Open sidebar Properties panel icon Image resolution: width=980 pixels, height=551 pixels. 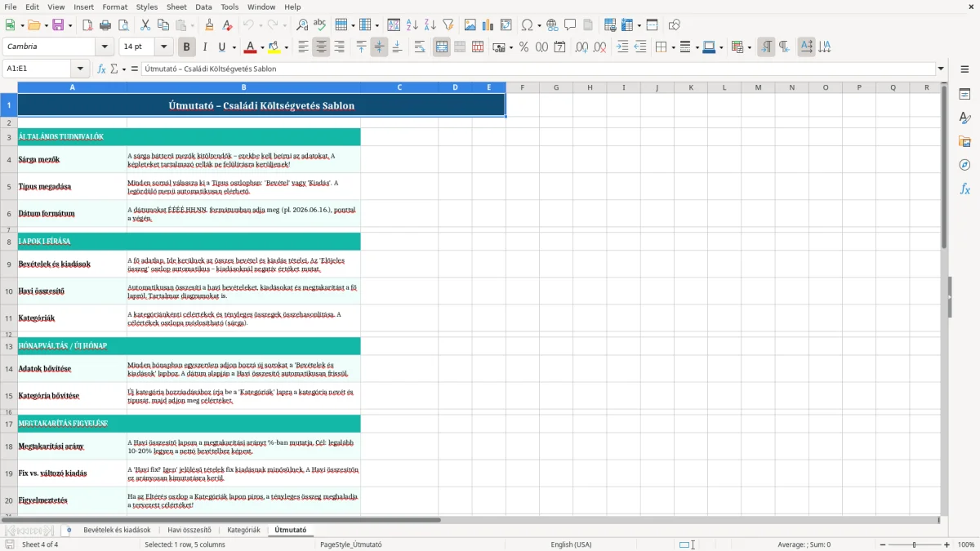coord(964,94)
